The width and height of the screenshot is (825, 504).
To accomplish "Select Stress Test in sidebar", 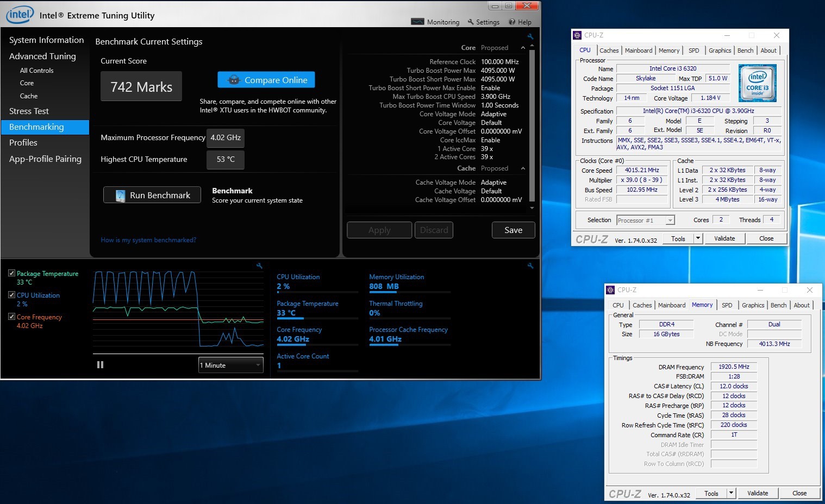I will (29, 111).
